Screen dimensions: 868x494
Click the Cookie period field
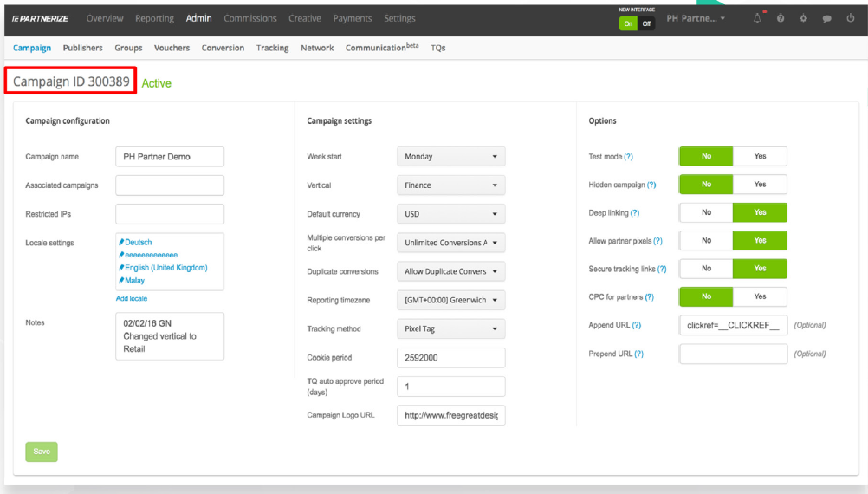click(x=450, y=358)
